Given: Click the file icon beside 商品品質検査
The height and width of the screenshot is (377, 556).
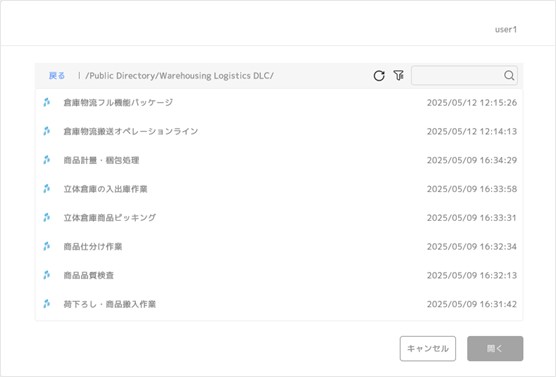Looking at the screenshot, I should click(46, 275).
